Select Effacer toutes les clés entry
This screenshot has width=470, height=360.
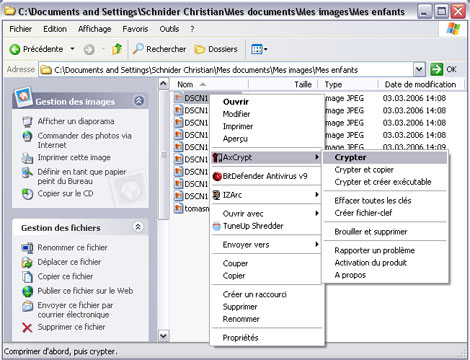click(385, 201)
